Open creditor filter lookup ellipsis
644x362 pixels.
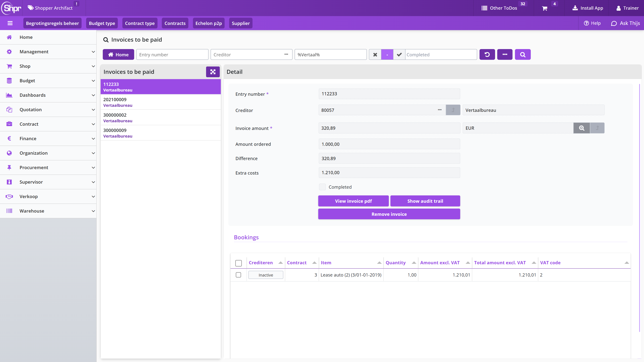coord(286,55)
